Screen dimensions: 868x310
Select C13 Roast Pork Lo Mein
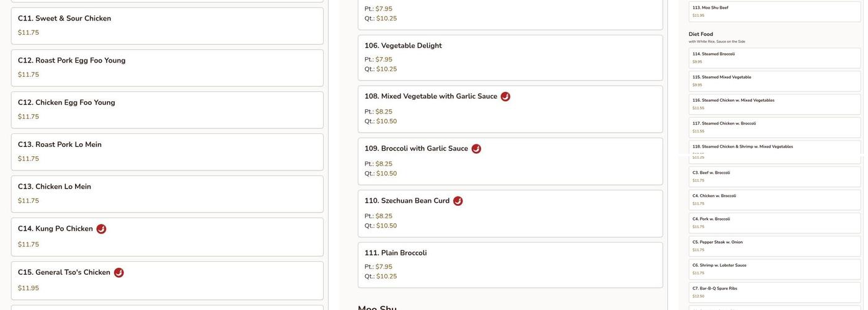[x=167, y=152]
